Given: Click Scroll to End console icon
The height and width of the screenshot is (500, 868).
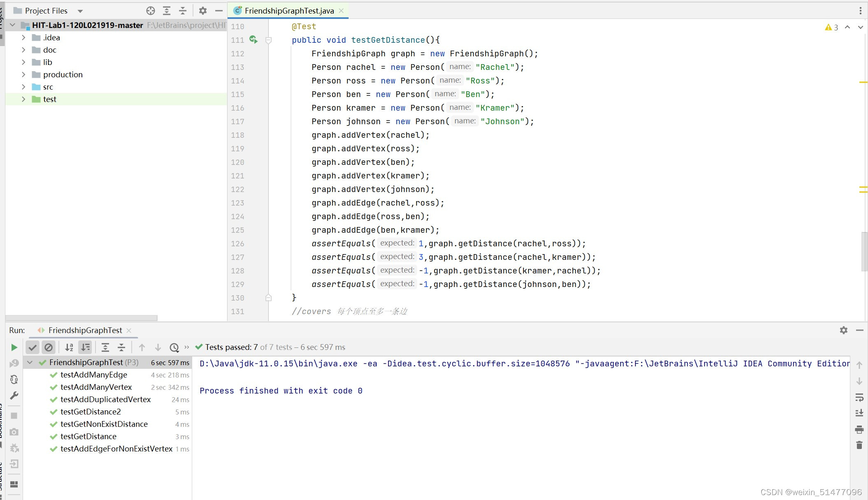Looking at the screenshot, I should click(x=859, y=413).
